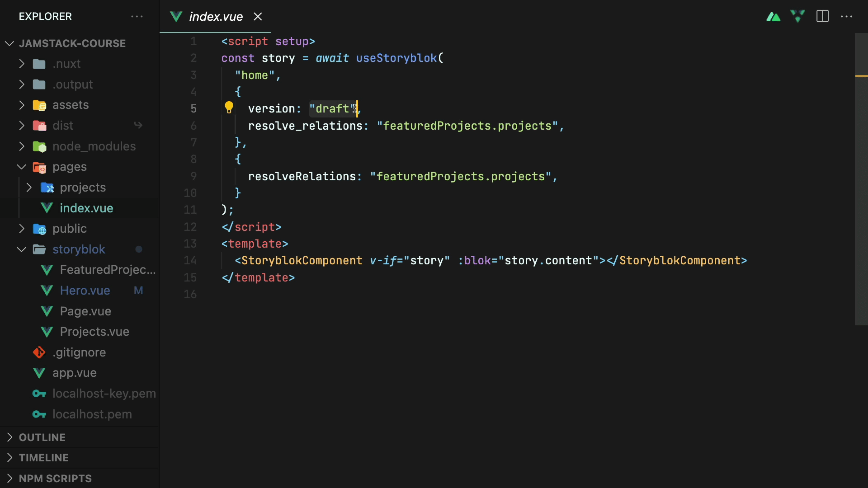Click the .output folder icon
868x488 pixels.
pos(39,84)
